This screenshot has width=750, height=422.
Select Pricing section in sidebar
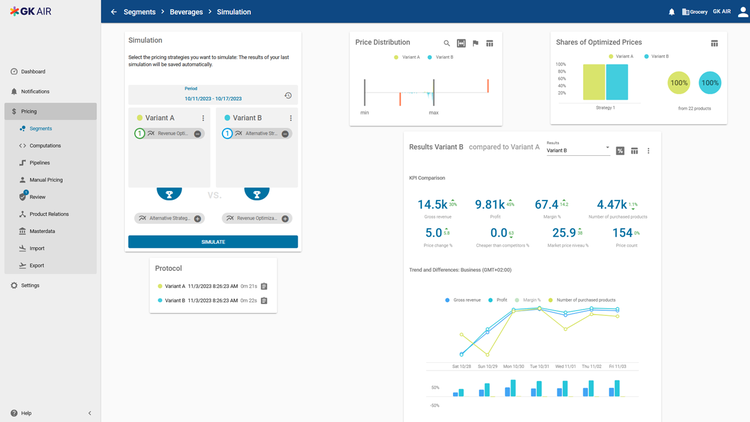click(51, 111)
